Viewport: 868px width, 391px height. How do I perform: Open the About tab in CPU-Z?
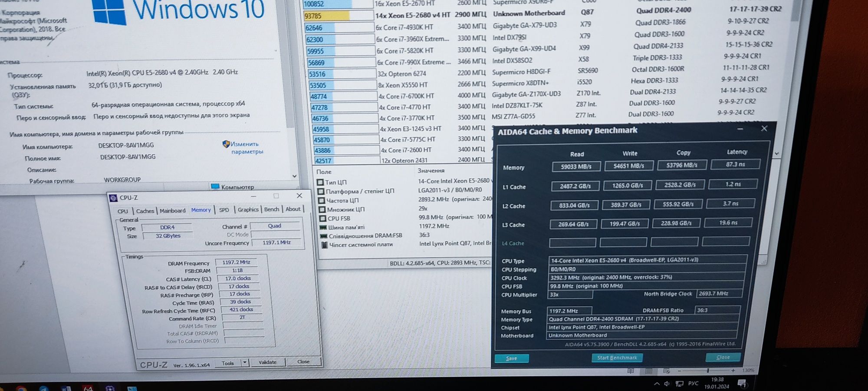(293, 209)
